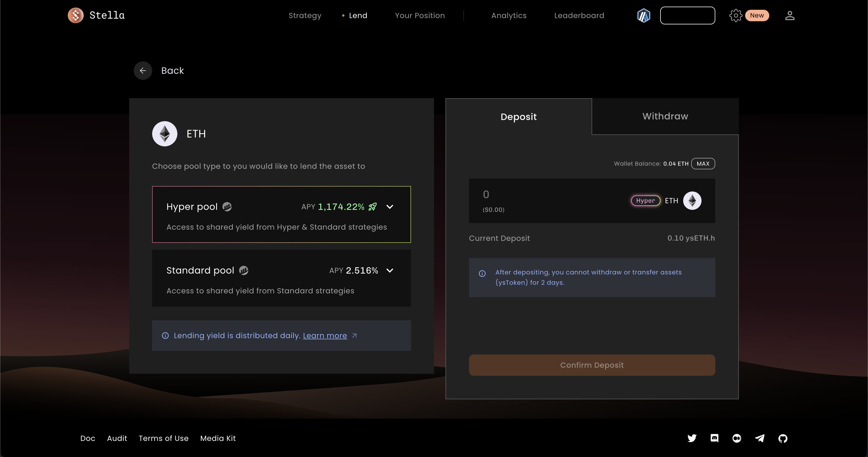Expand the Standard pool details chevron

(x=390, y=270)
